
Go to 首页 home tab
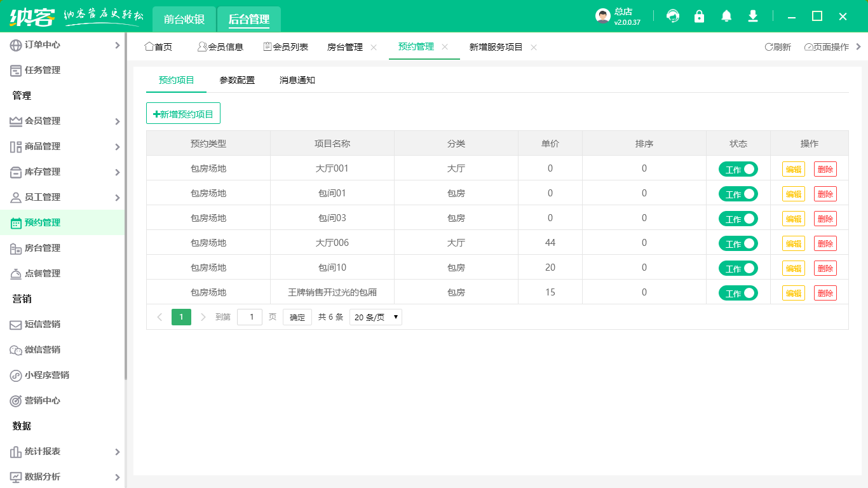158,47
